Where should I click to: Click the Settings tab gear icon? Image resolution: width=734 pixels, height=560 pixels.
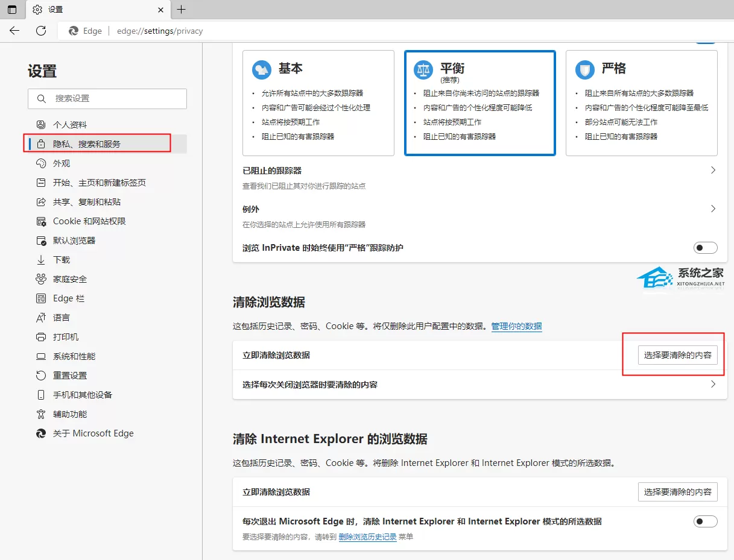(x=37, y=10)
